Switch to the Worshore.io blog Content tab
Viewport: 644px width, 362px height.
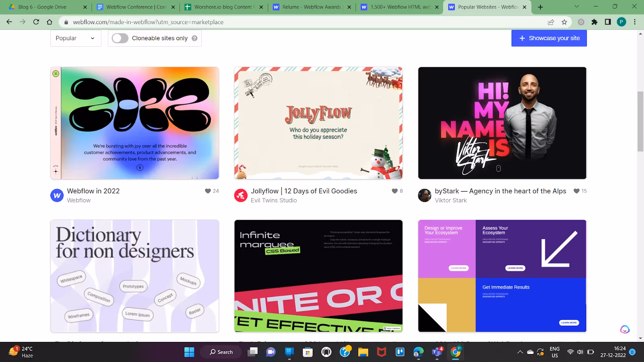pos(223,7)
